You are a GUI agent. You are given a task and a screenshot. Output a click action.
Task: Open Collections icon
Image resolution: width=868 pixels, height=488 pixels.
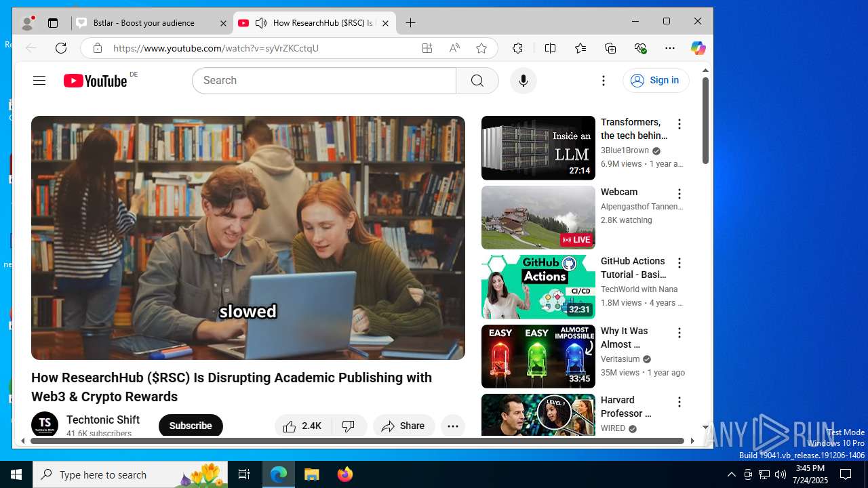[x=610, y=48]
